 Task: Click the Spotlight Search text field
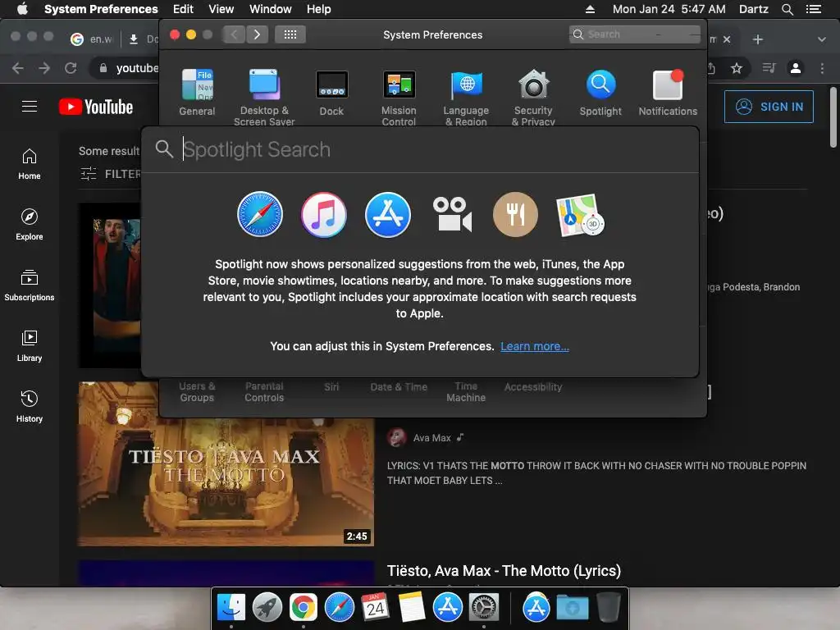[x=421, y=149]
